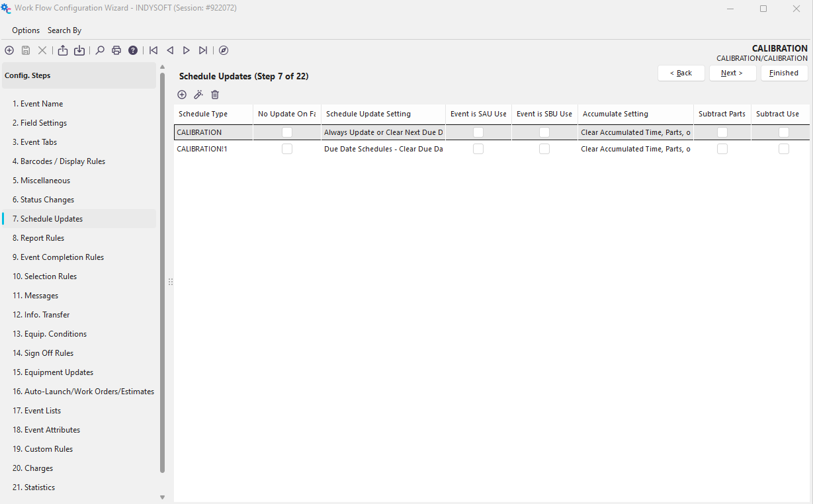
Task: Delete schedule row using the trash icon
Action: click(x=215, y=95)
